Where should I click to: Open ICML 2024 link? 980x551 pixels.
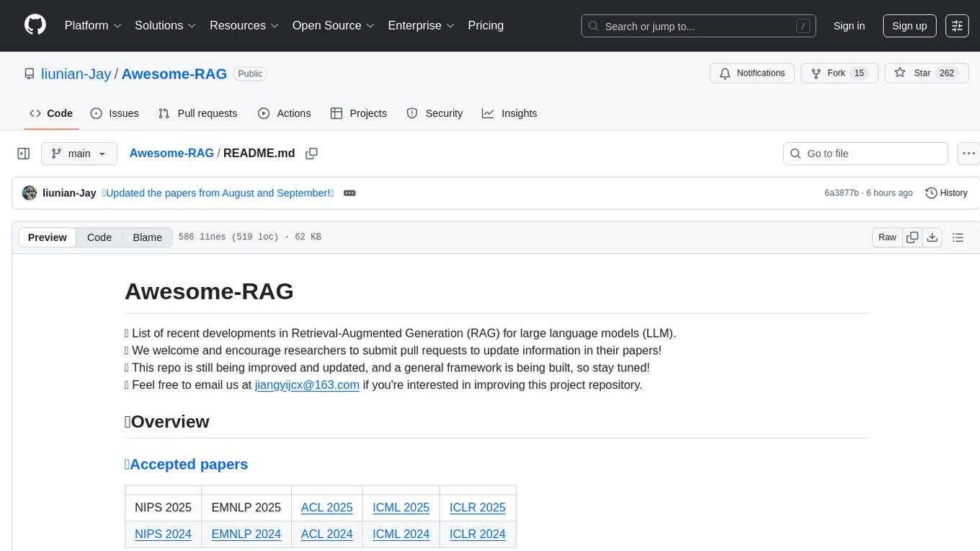[x=401, y=534]
